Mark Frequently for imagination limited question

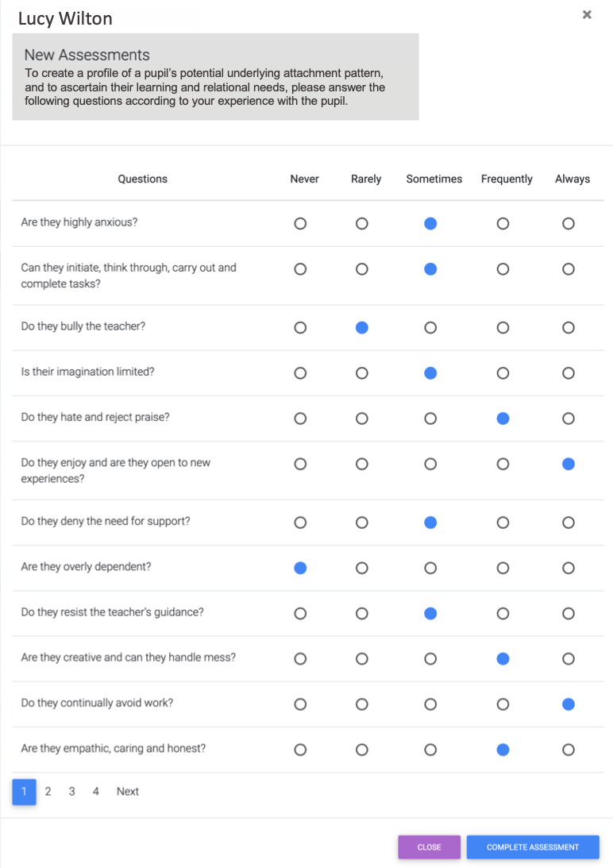[503, 373]
